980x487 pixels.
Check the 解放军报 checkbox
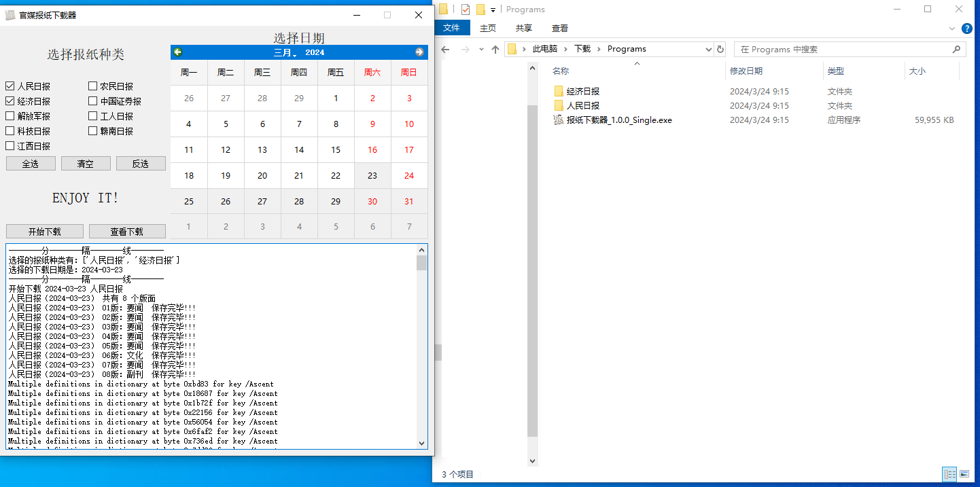(10, 116)
